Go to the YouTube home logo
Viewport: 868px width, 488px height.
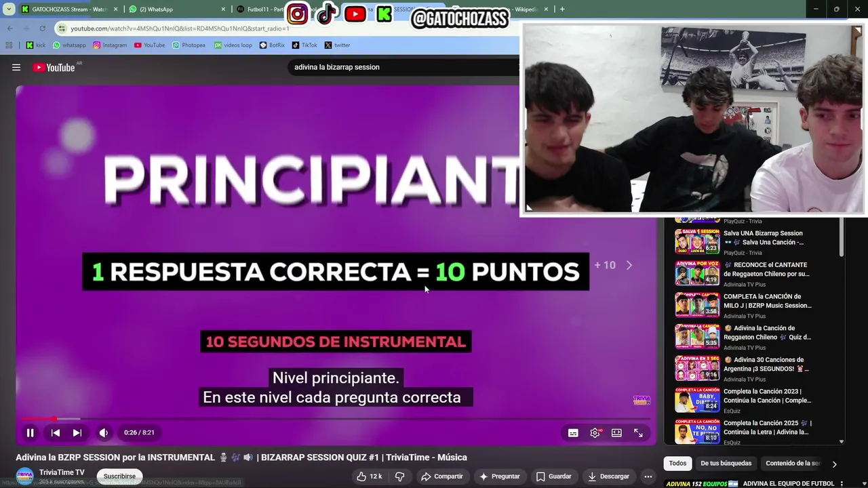[x=54, y=67]
